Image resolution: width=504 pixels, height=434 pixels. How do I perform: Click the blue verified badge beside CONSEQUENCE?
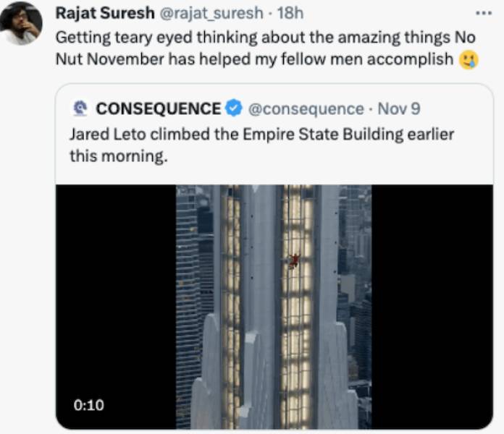[x=233, y=109]
